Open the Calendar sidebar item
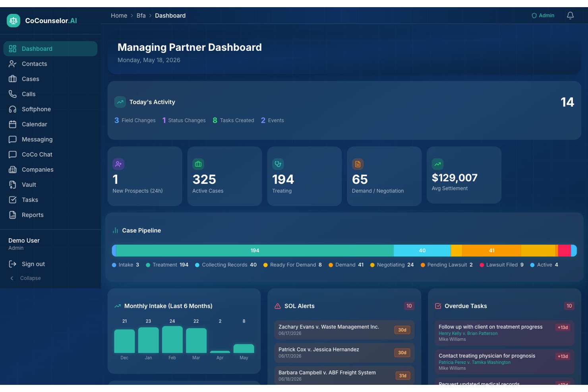 click(50, 124)
